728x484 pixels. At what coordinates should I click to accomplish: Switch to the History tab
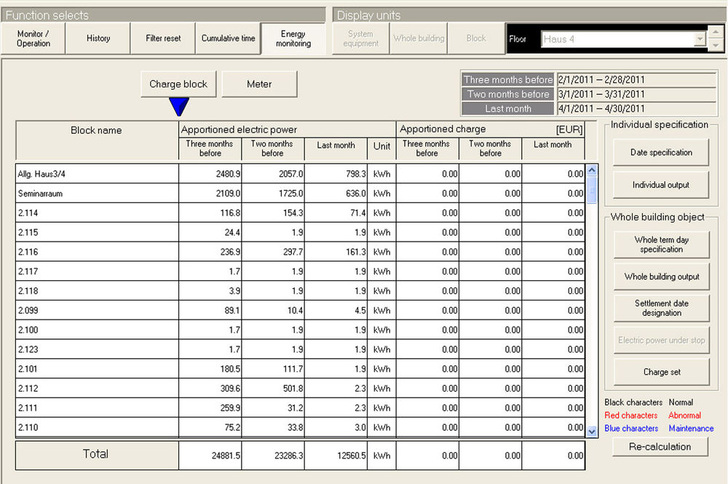click(x=98, y=38)
